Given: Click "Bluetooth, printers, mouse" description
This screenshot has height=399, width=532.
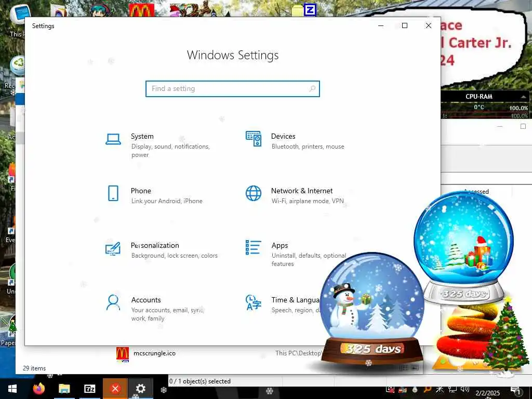Looking at the screenshot, I should pos(308,147).
